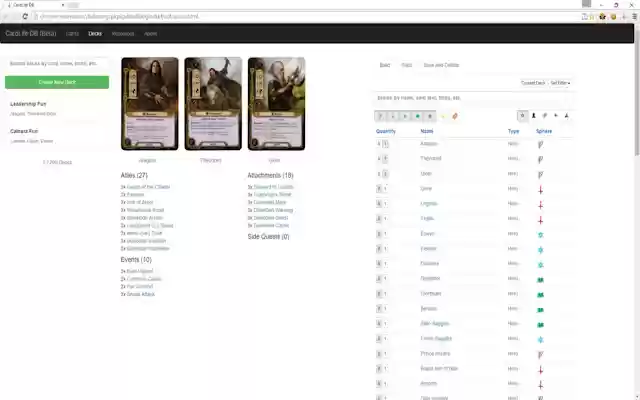
Task: Click the tactics sphere icon beside Legolas
Action: pyautogui.click(x=540, y=205)
